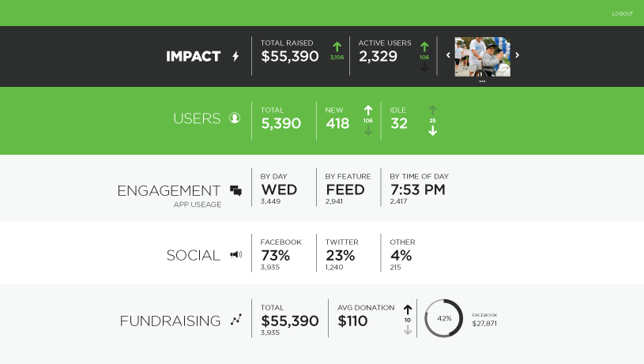Viewport: 644px width, 364px height.
Task: Click the Users profile icon
Action: (235, 118)
